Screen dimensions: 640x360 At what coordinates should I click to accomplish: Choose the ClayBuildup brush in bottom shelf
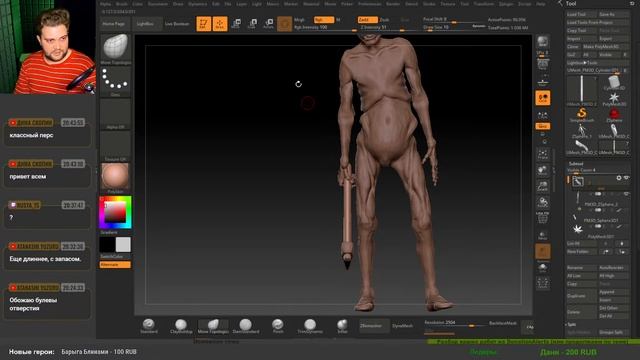tap(181, 326)
